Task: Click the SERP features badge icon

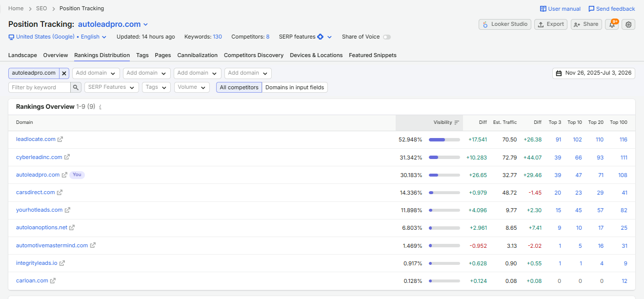Action: (x=320, y=37)
